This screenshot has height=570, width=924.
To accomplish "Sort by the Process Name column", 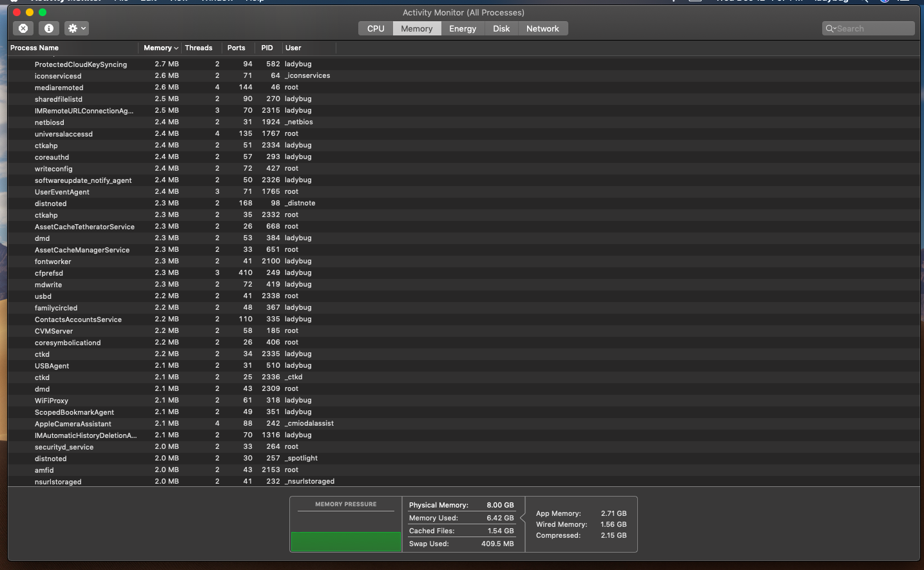I will (73, 48).
